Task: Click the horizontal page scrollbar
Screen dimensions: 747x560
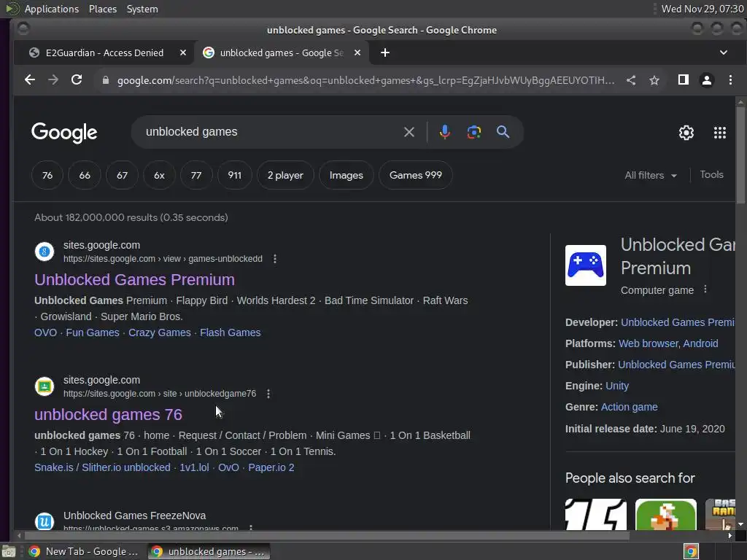Action: pos(326,536)
